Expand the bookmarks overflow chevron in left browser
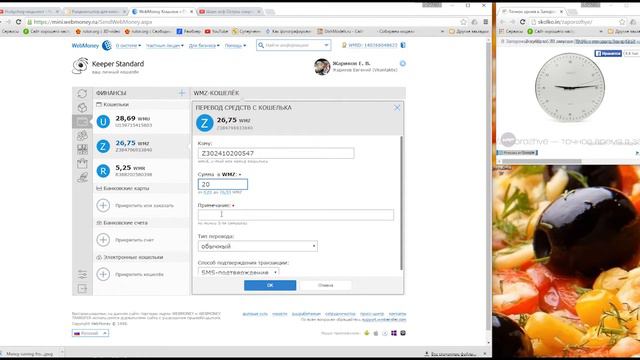 coord(442,31)
